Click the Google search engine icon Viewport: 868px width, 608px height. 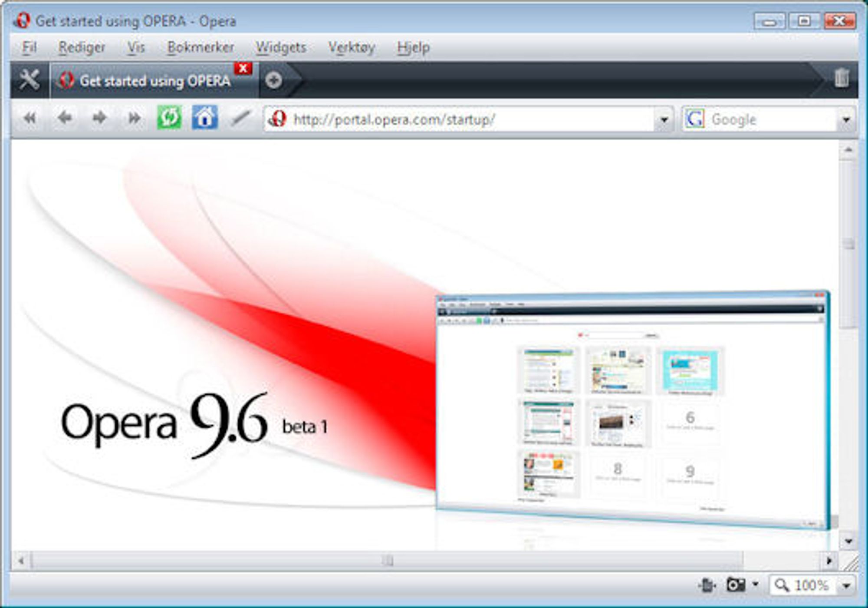[x=695, y=119]
